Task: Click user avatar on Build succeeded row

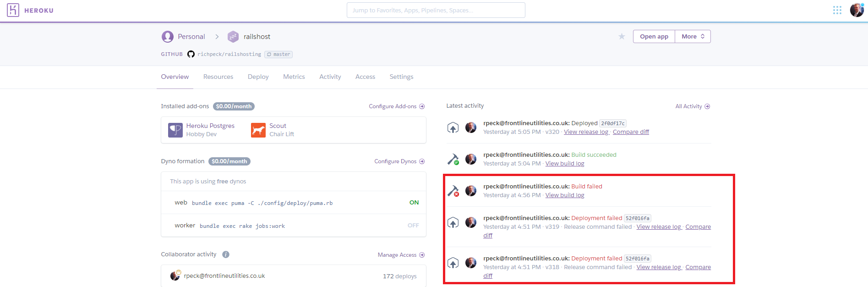Action: coord(471,159)
